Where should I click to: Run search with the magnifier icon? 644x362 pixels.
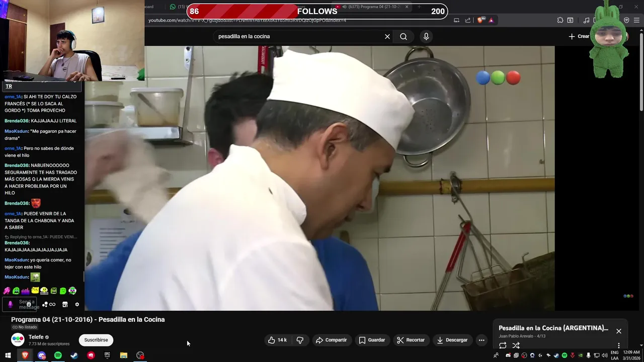point(404,37)
